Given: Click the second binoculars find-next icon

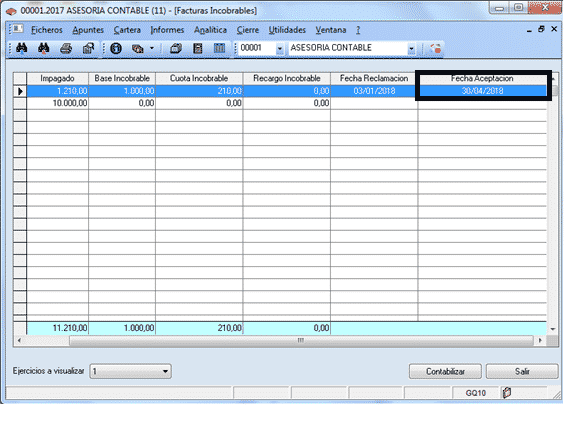Looking at the screenshot, I should [x=44, y=48].
